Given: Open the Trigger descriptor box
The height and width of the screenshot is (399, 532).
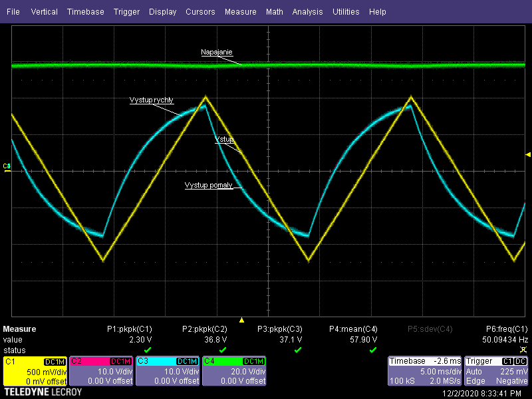Looking at the screenshot, I should (x=496, y=371).
